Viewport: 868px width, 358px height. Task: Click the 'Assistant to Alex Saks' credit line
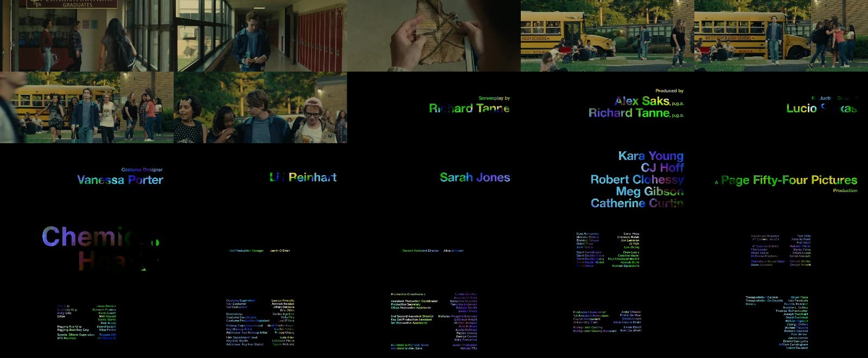(434, 348)
